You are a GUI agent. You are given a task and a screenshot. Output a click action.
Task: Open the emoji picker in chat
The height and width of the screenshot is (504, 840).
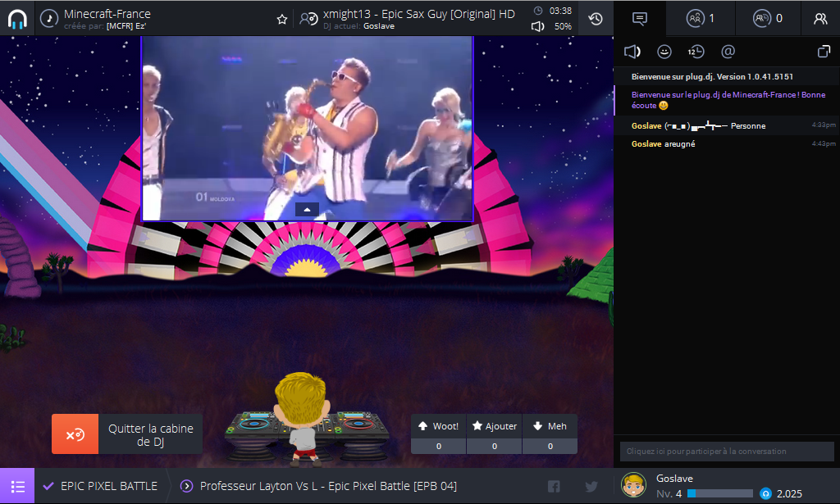pyautogui.click(x=664, y=52)
